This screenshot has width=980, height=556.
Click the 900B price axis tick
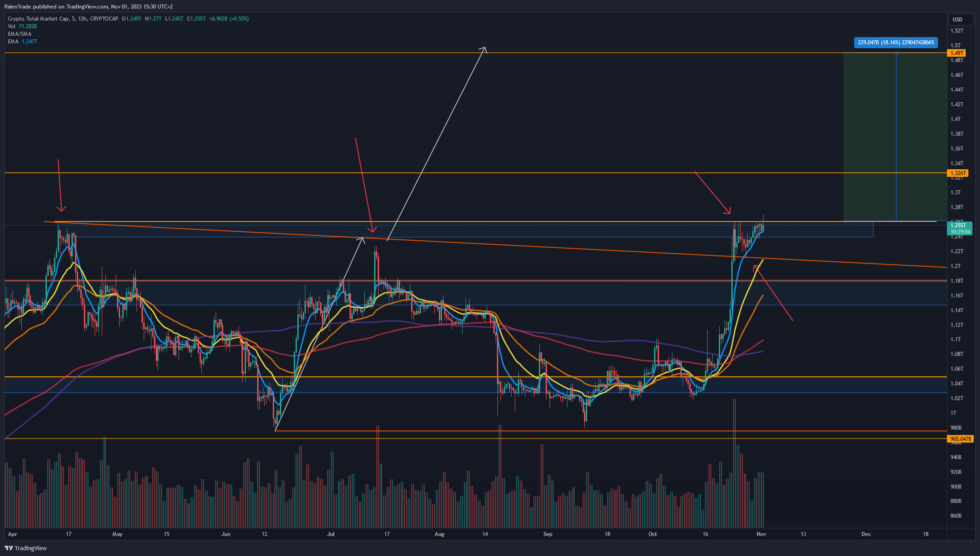click(x=956, y=487)
